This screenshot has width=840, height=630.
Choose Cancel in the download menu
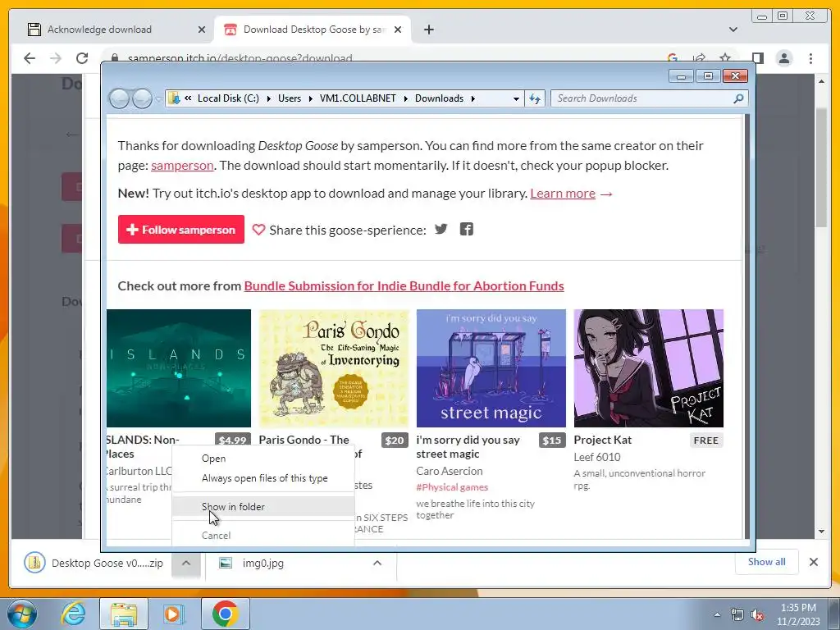263,535
